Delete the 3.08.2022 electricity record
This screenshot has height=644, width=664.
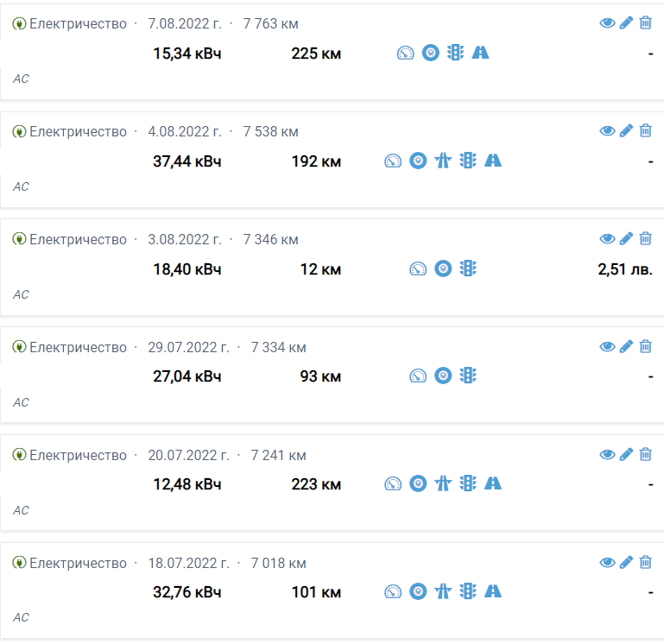pyautogui.click(x=646, y=239)
